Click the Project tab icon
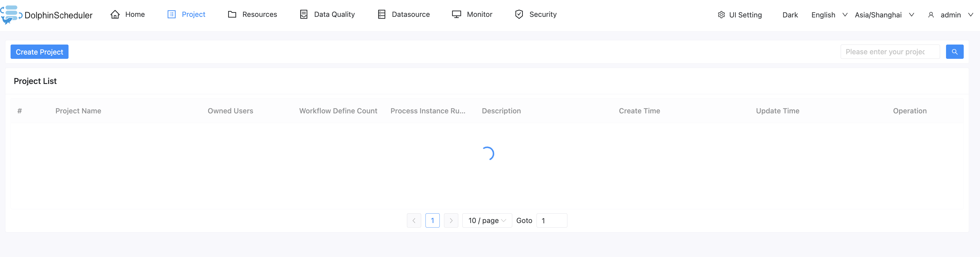Image resolution: width=980 pixels, height=257 pixels. click(x=172, y=14)
